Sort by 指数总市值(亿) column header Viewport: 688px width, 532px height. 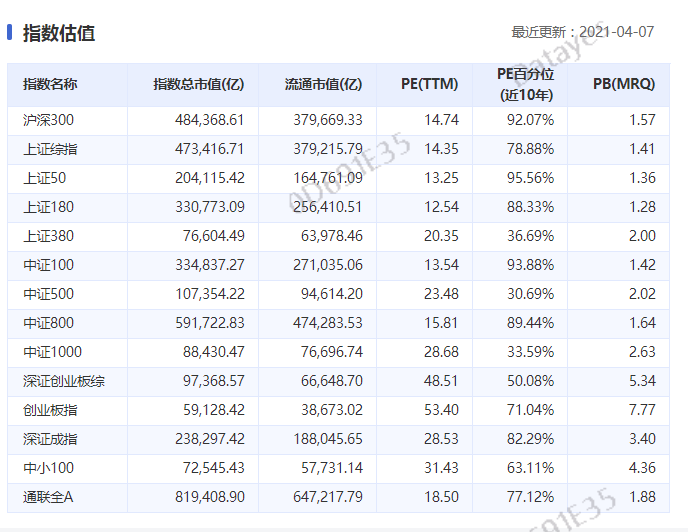tap(198, 84)
